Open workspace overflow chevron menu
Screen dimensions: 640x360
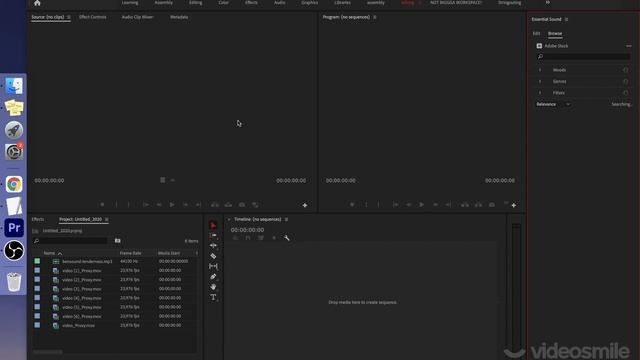click(548, 2)
